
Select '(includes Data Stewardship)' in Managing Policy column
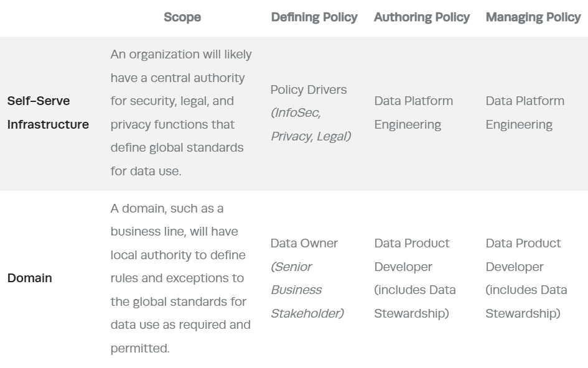click(526, 301)
